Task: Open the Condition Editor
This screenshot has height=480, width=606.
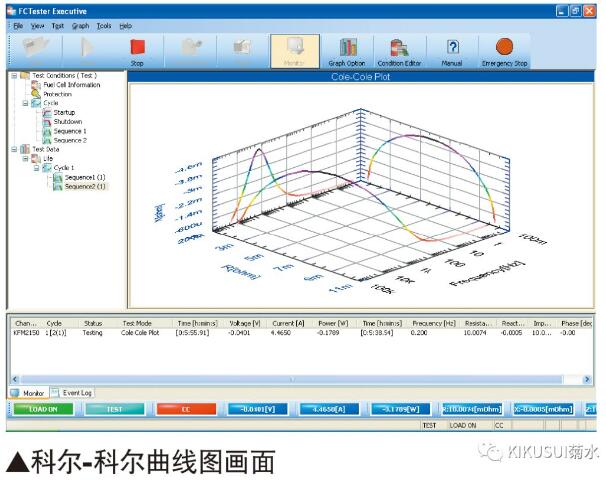Action: pyautogui.click(x=399, y=51)
